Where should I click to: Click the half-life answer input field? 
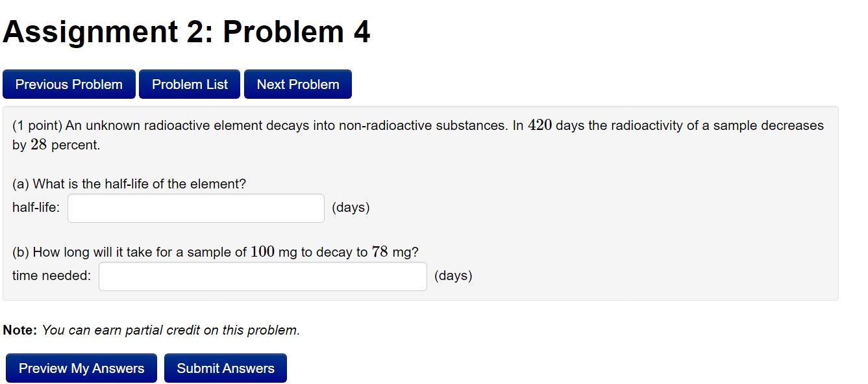point(195,207)
